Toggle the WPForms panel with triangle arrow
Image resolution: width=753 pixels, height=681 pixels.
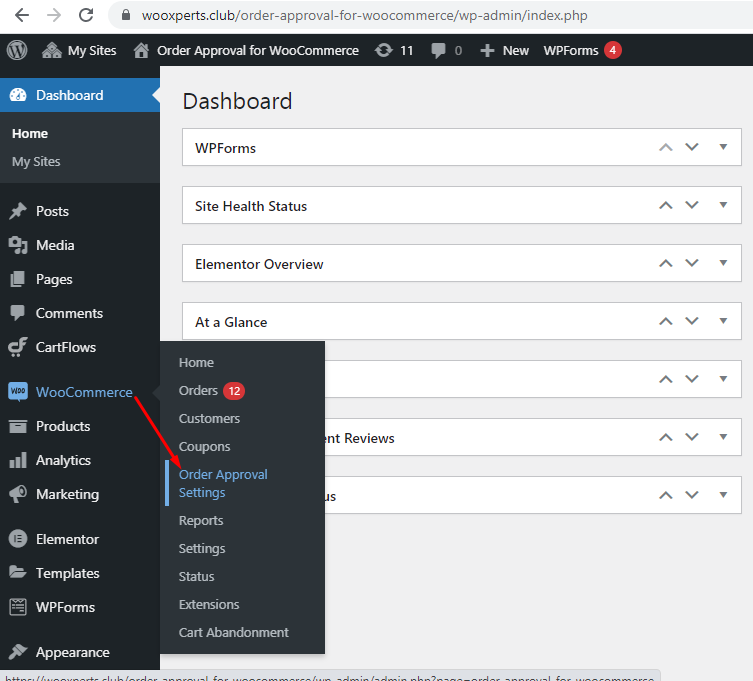724,147
